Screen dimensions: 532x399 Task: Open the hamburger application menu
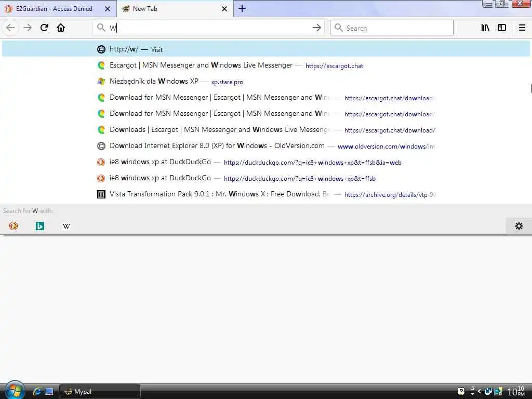point(522,28)
